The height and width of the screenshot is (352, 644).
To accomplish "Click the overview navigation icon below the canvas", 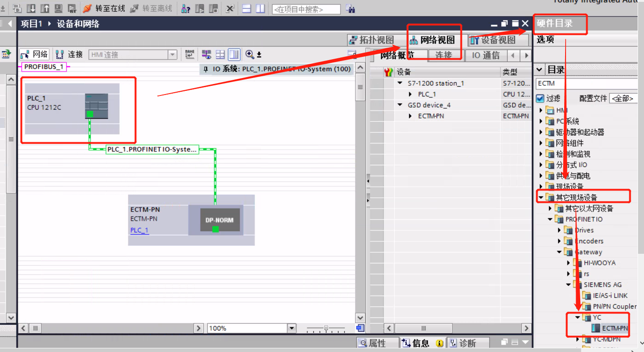I will tap(361, 328).
